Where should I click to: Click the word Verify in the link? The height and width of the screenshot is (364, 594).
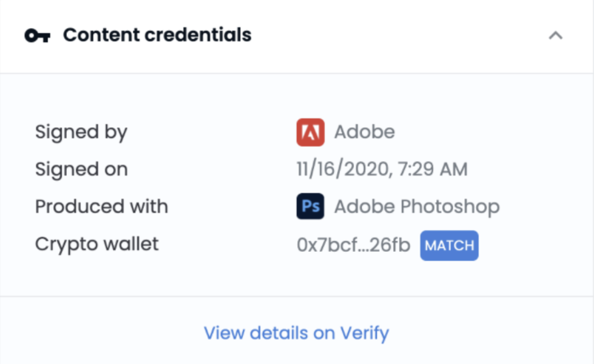pos(365,333)
